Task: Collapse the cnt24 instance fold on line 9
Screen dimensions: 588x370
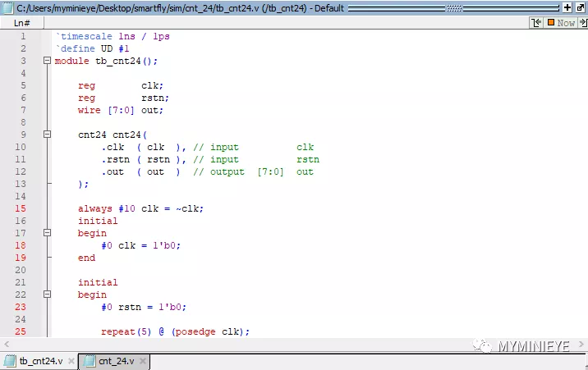Action: click(47, 134)
